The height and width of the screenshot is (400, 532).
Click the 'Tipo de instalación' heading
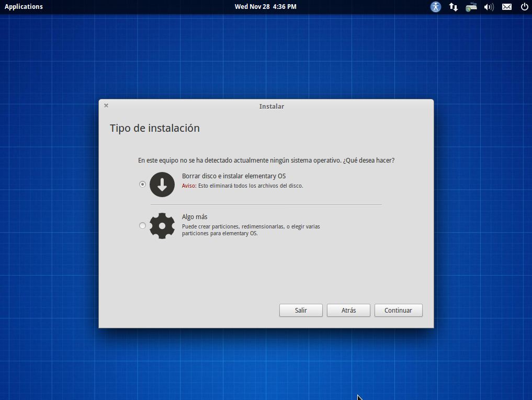coord(155,128)
